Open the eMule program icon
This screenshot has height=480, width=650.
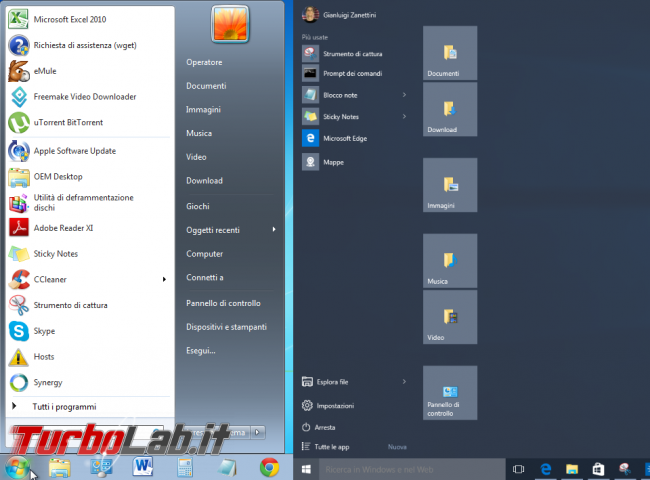pyautogui.click(x=19, y=71)
